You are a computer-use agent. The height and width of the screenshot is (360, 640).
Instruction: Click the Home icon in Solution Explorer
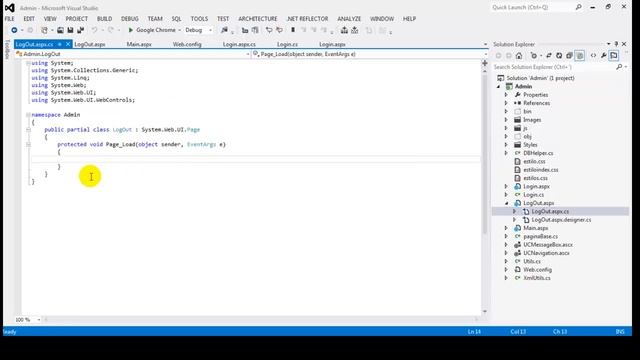(x=519, y=56)
